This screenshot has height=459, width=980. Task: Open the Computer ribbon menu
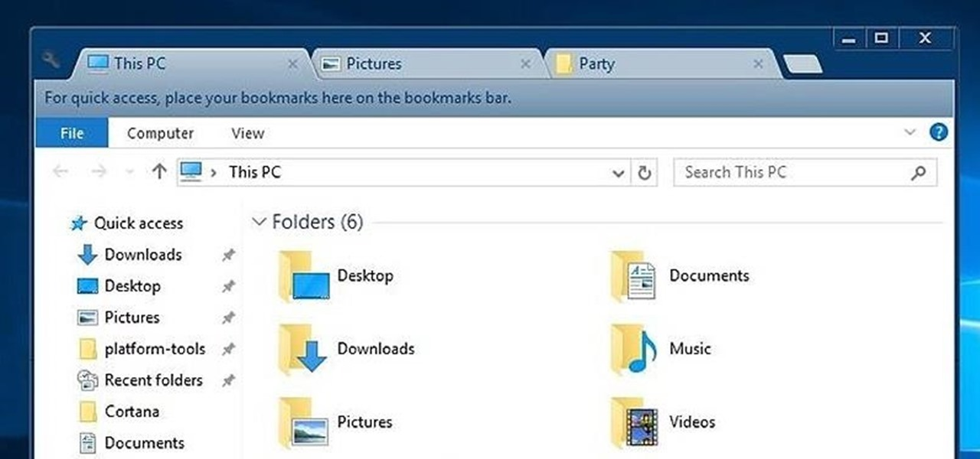pyautogui.click(x=158, y=133)
